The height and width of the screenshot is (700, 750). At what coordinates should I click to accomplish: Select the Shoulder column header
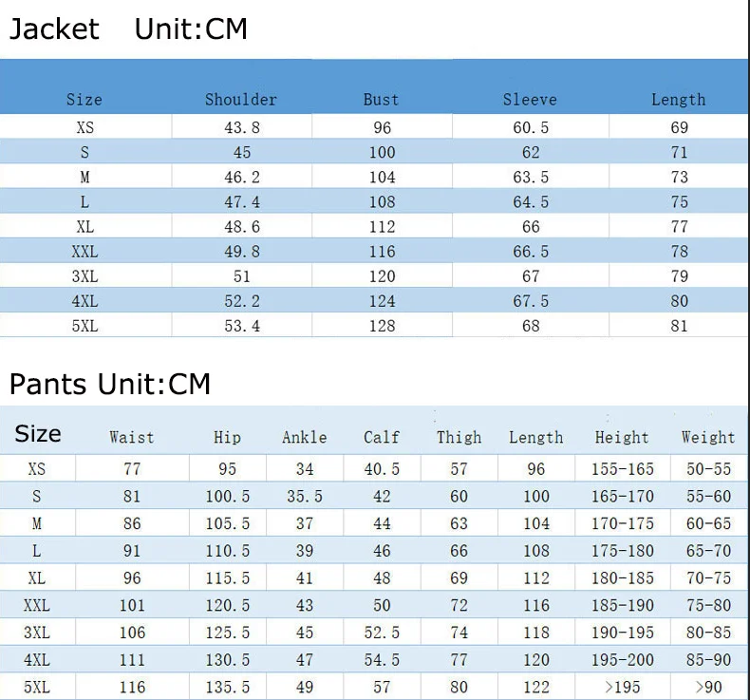click(241, 100)
